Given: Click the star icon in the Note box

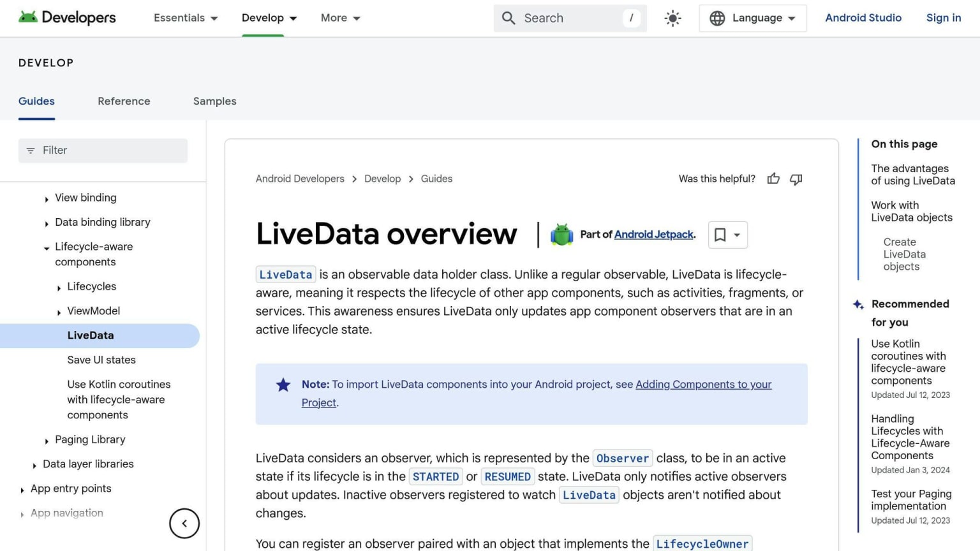Looking at the screenshot, I should 283,385.
